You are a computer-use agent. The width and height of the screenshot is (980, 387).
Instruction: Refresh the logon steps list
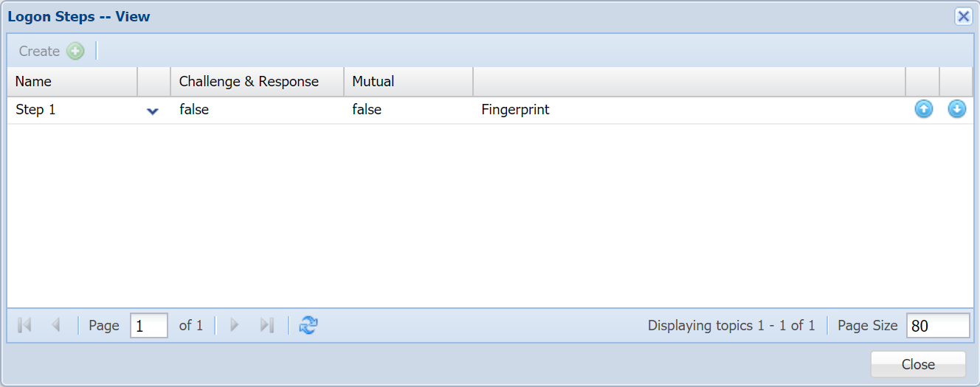(x=308, y=325)
